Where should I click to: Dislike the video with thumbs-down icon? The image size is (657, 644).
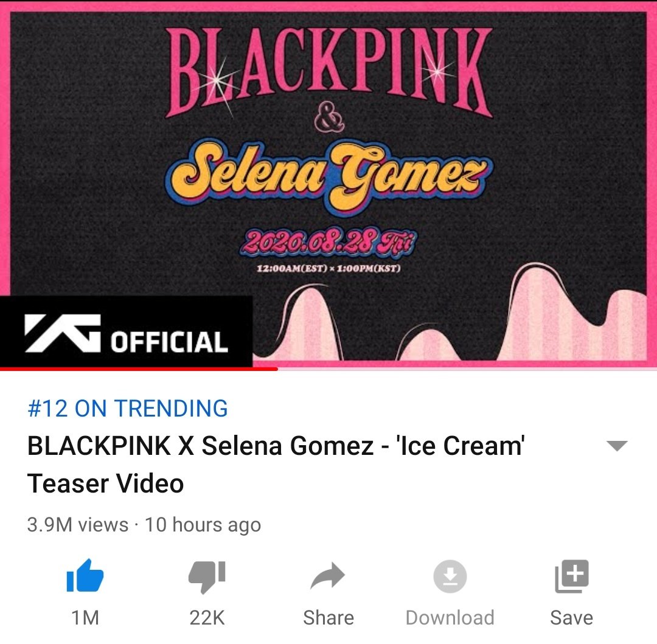pos(207,576)
